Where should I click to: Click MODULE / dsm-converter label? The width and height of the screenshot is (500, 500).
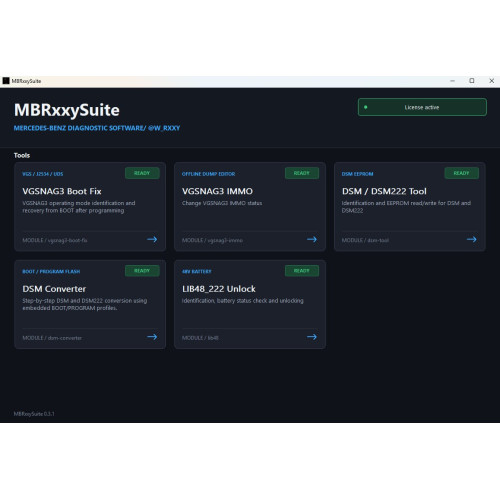coord(52,338)
